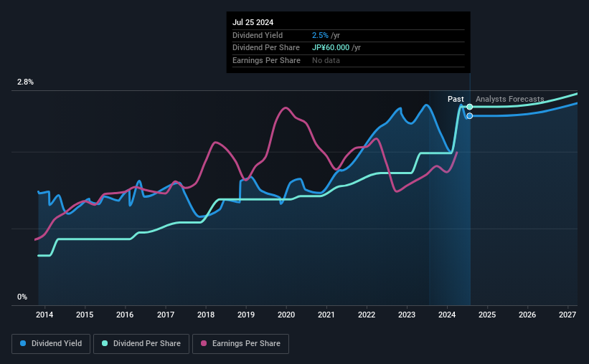Click the 2025 x-axis label
Viewport: 589px width, 364px height.
(487, 315)
